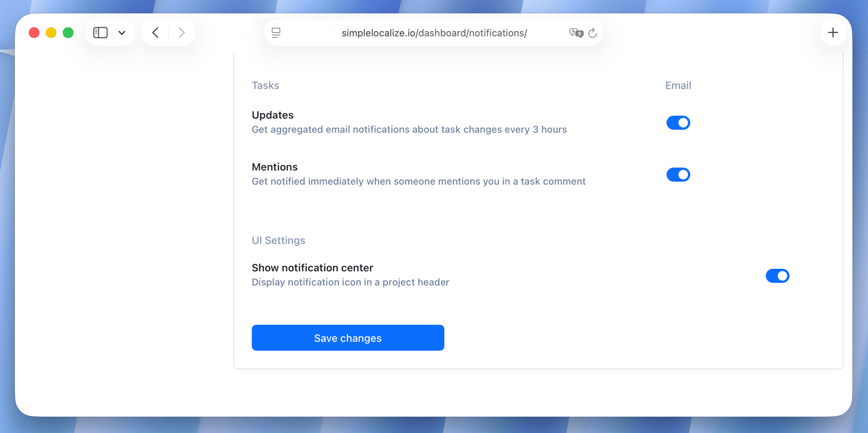Reload the notifications page
Image resolution: width=868 pixels, height=433 pixels.
tap(593, 33)
